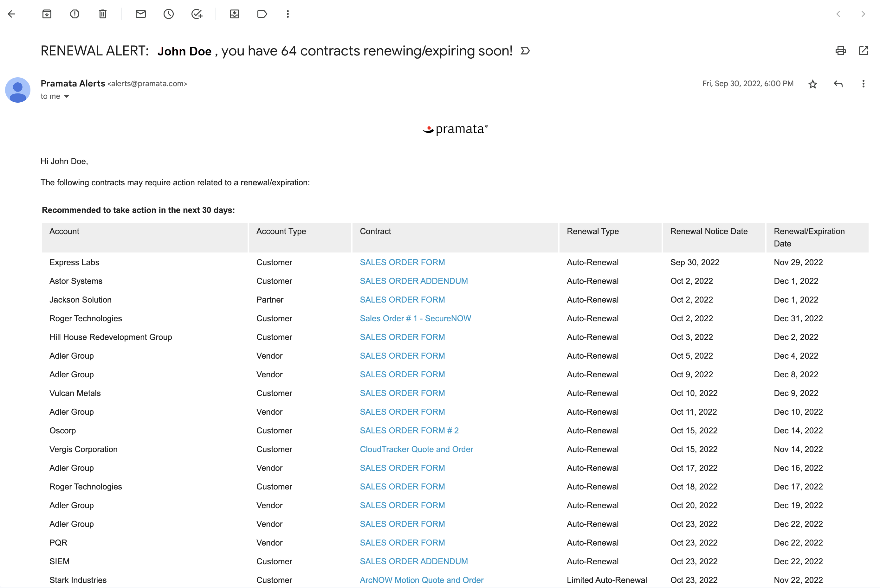
Task: Open Adler Group Oct 17 SALES ORDER FORM
Action: tap(402, 468)
